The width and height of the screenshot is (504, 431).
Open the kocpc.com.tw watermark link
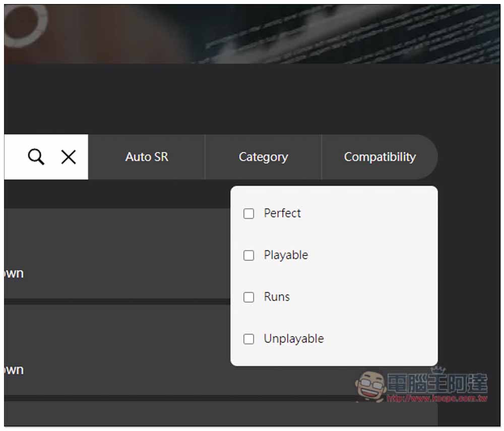pyautogui.click(x=437, y=399)
